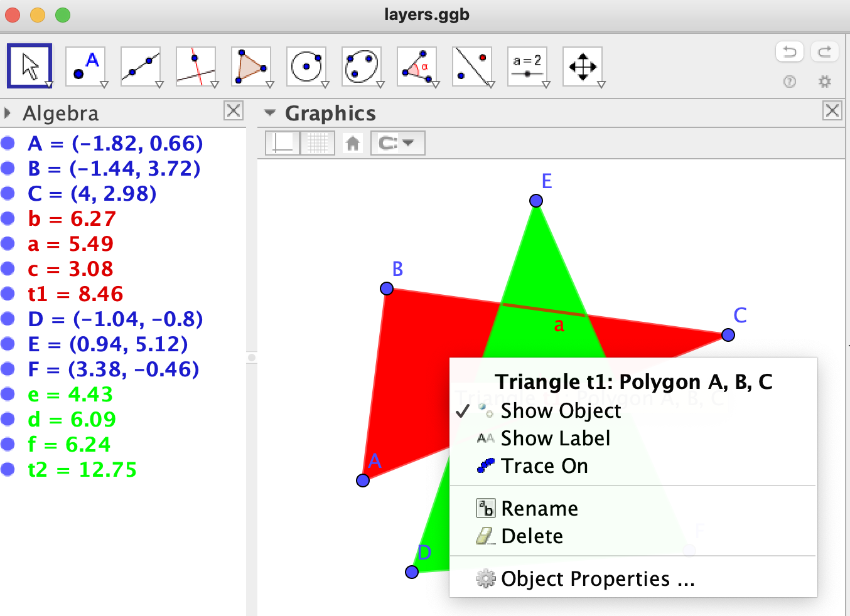Select point D in the Graphics view
The width and height of the screenshot is (850, 616).
[412, 572]
